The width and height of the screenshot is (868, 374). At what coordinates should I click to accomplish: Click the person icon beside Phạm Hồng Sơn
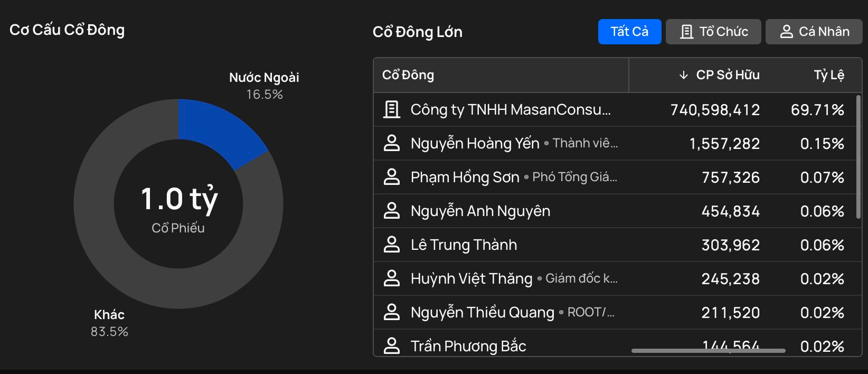click(x=391, y=177)
